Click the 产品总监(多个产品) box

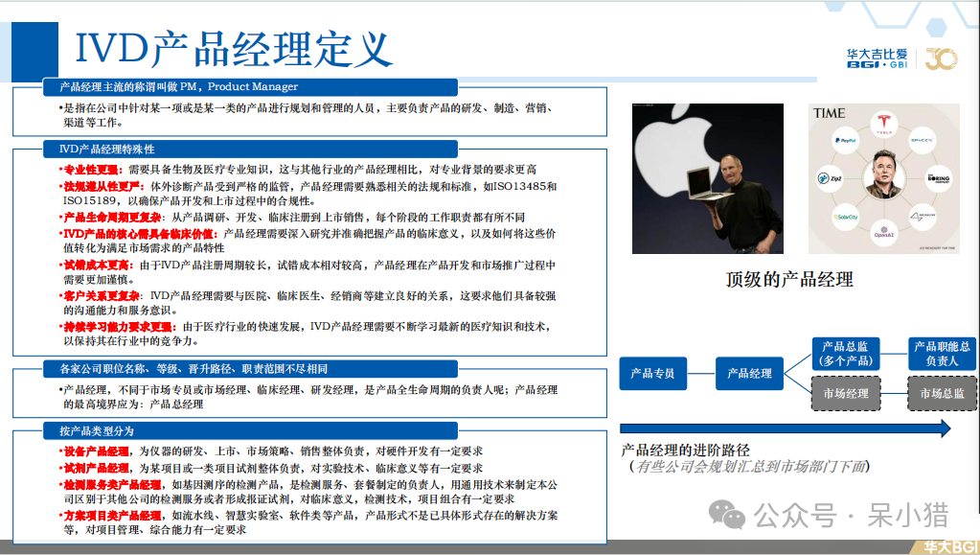845,354
